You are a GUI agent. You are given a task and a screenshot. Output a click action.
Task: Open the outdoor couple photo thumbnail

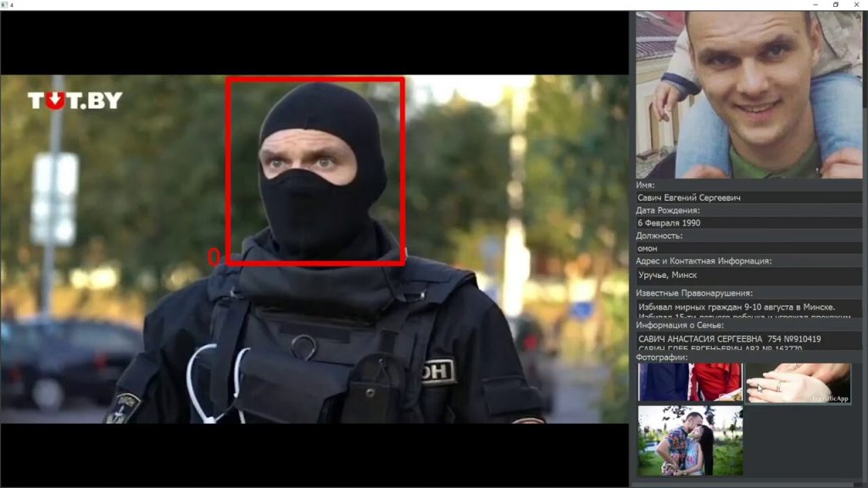pyautogui.click(x=690, y=440)
